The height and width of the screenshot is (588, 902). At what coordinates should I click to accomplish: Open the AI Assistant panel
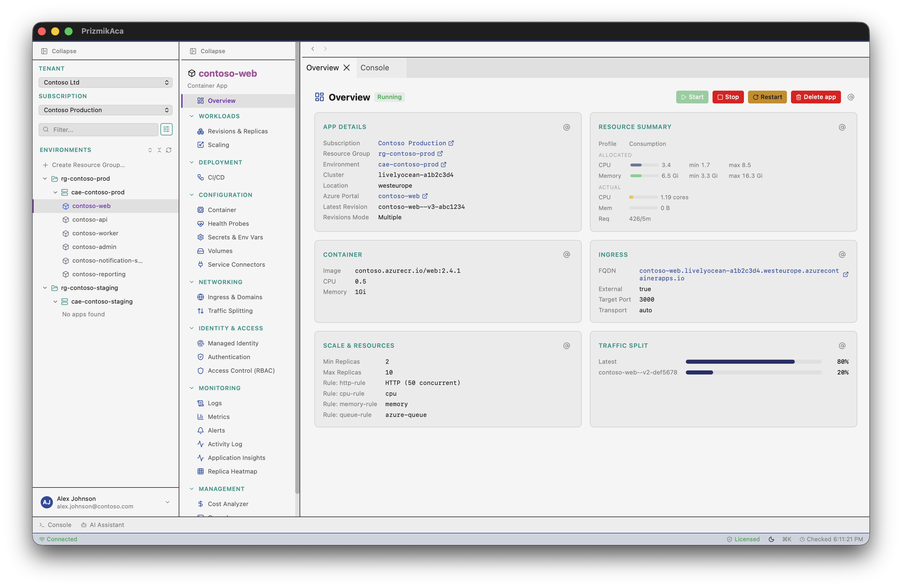(x=102, y=525)
